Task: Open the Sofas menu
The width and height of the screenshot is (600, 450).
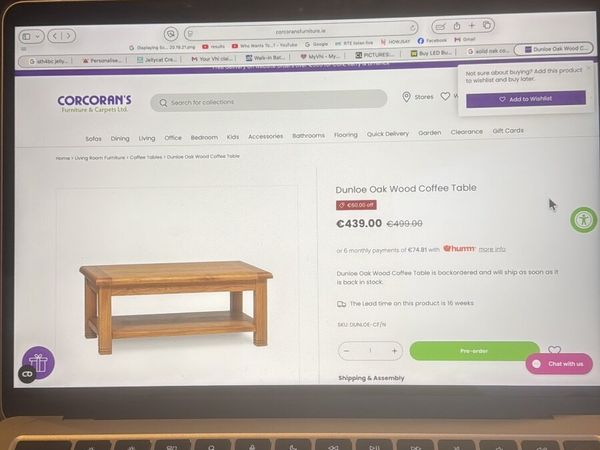Action: [x=93, y=139]
